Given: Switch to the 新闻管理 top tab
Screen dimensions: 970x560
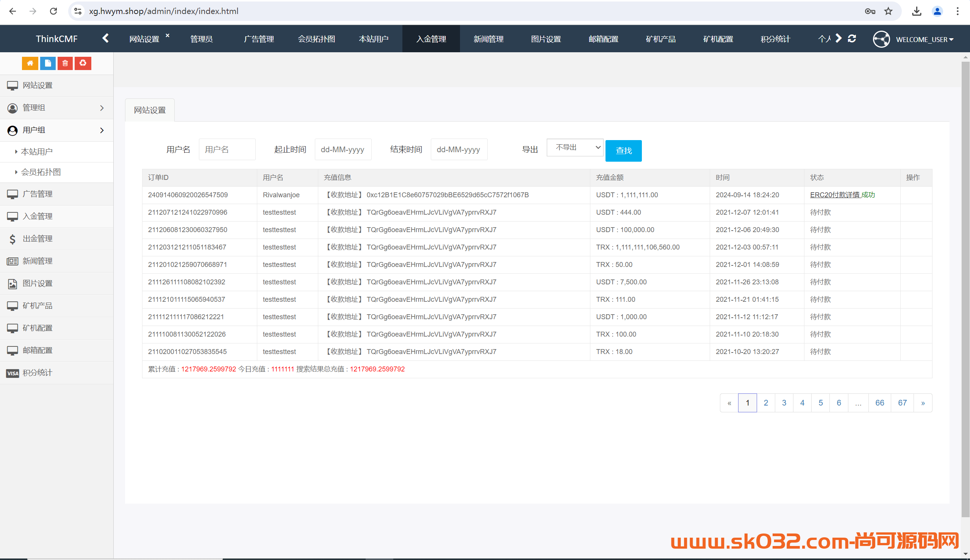Looking at the screenshot, I should 488,39.
